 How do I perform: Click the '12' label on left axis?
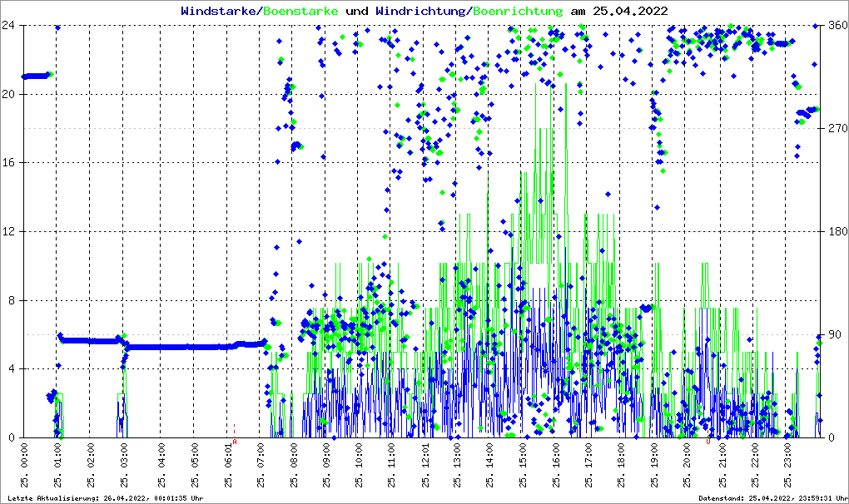10,231
